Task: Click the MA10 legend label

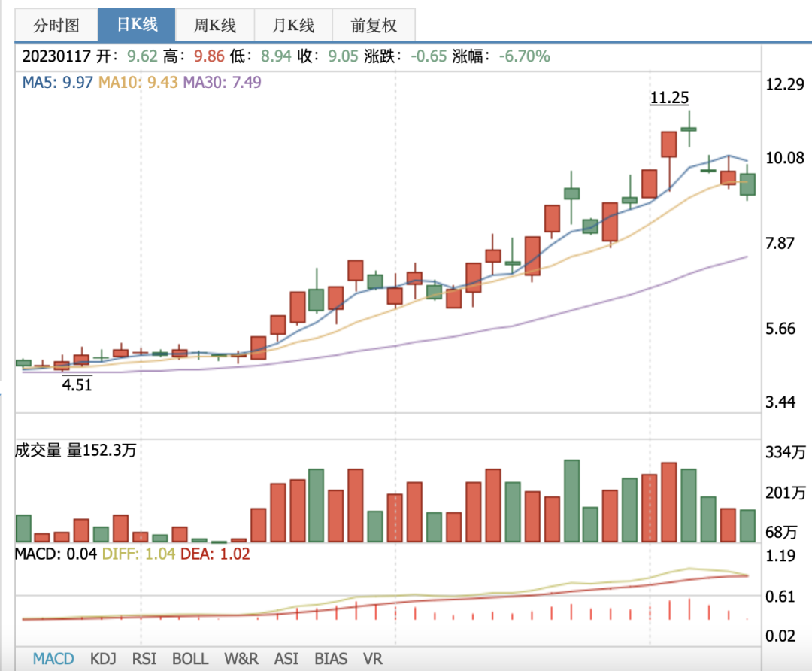Action: (138, 82)
